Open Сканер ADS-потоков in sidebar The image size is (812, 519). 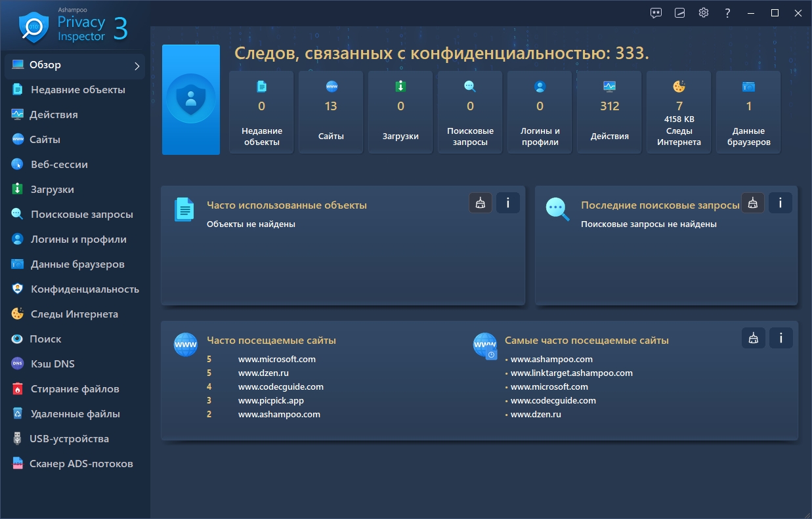(81, 464)
